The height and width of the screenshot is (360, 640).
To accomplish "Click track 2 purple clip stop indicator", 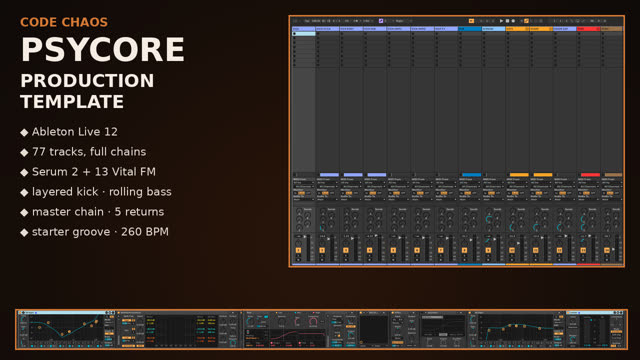I will pos(329,175).
